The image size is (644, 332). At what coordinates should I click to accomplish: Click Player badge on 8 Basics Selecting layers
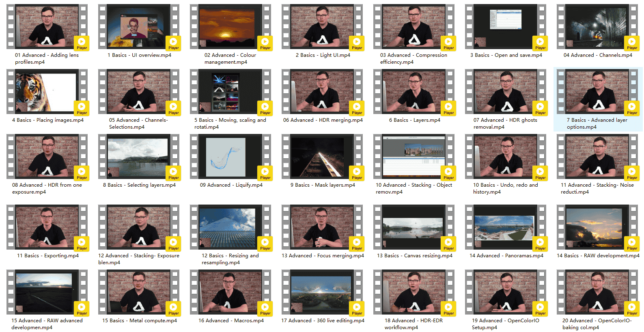coord(173,173)
